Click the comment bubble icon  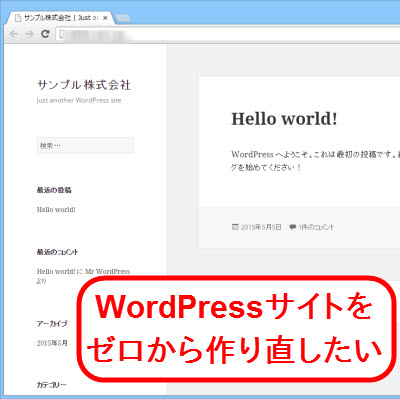click(x=292, y=227)
